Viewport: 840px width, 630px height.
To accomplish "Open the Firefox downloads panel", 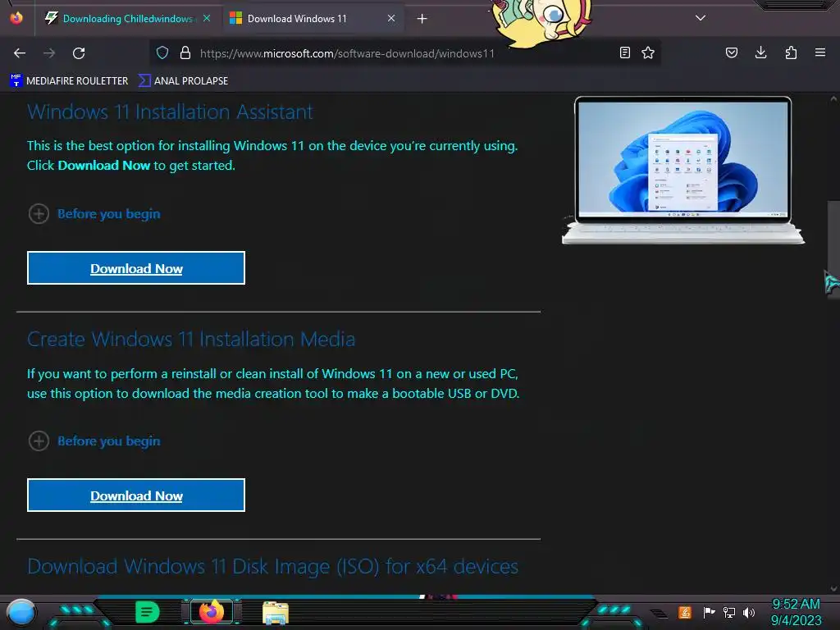I will point(760,52).
